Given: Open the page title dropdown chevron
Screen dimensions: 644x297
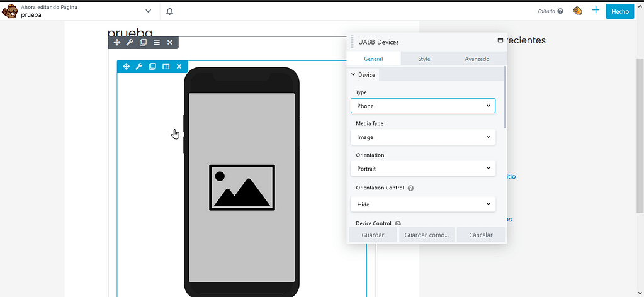Looking at the screenshot, I should click(x=149, y=11).
